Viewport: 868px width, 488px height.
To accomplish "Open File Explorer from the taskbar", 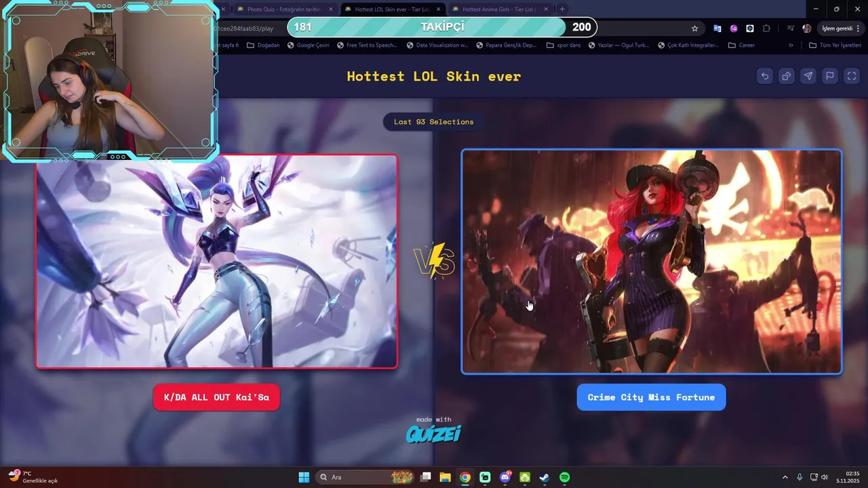I will [x=445, y=477].
